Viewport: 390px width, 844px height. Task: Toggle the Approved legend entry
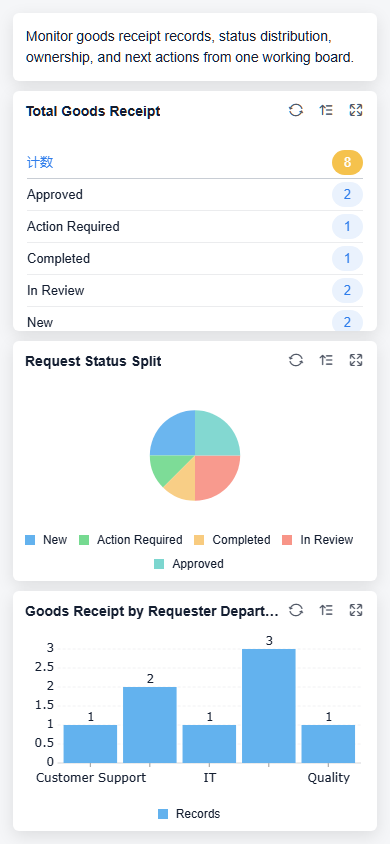pos(189,564)
